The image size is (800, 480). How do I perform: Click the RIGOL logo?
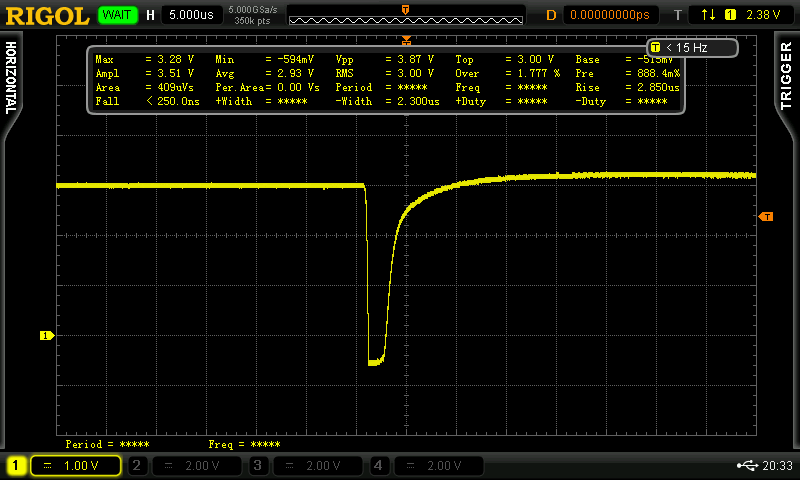(x=47, y=15)
